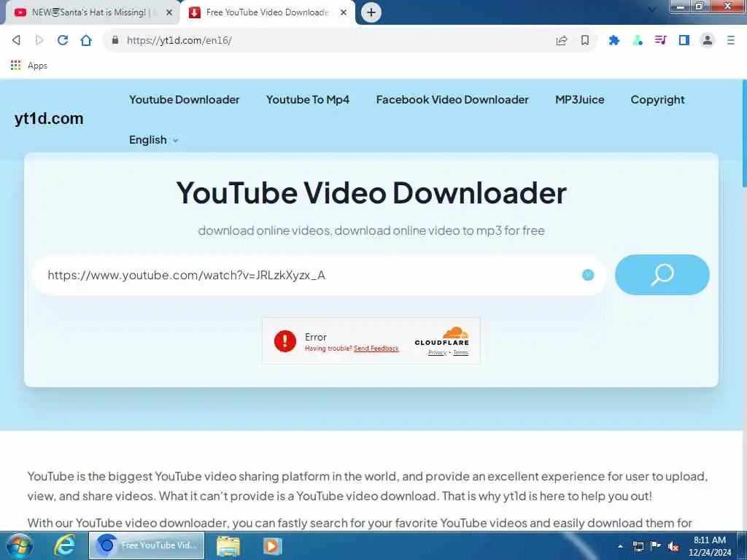Image resolution: width=747 pixels, height=560 pixels.
Task: Reload the yt1d.com page
Action: (x=63, y=40)
